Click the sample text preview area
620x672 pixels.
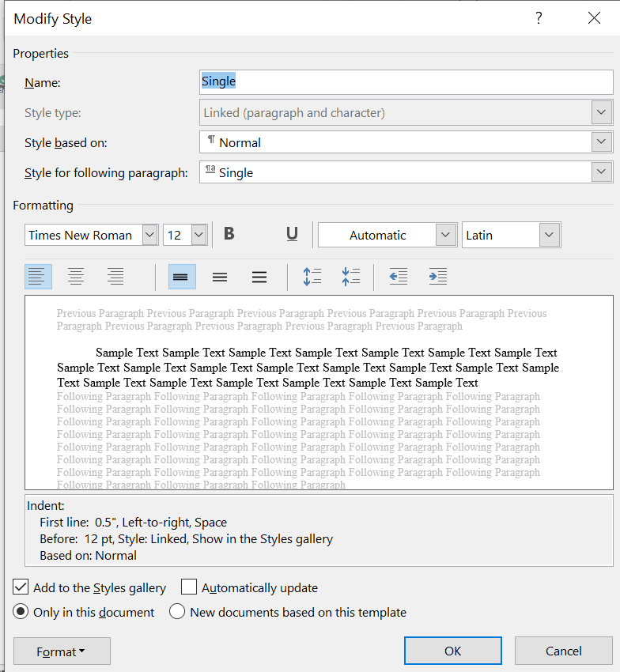(319, 392)
